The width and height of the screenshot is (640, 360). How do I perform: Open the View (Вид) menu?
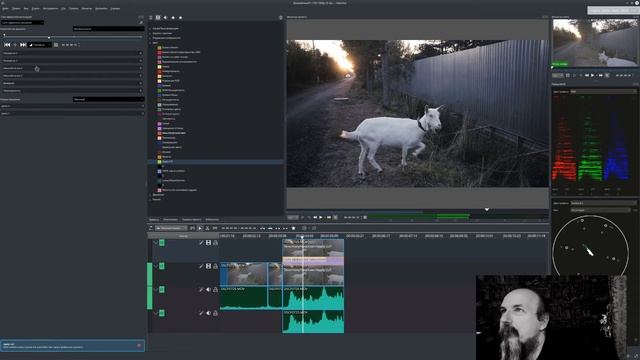[x=26, y=8]
